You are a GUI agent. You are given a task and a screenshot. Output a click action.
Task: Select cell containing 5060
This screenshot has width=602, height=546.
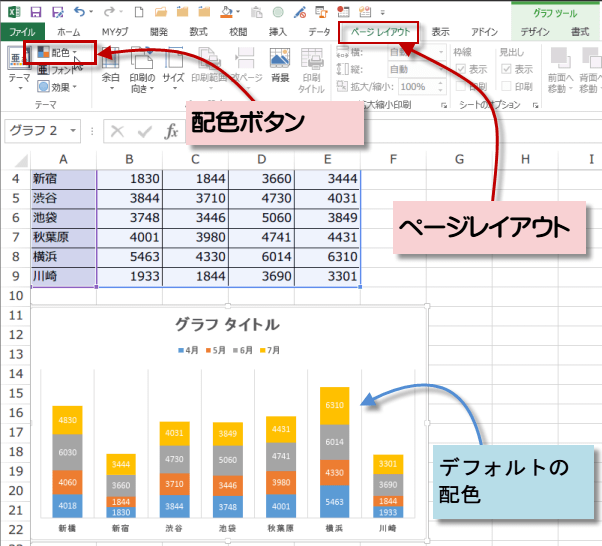point(261,218)
